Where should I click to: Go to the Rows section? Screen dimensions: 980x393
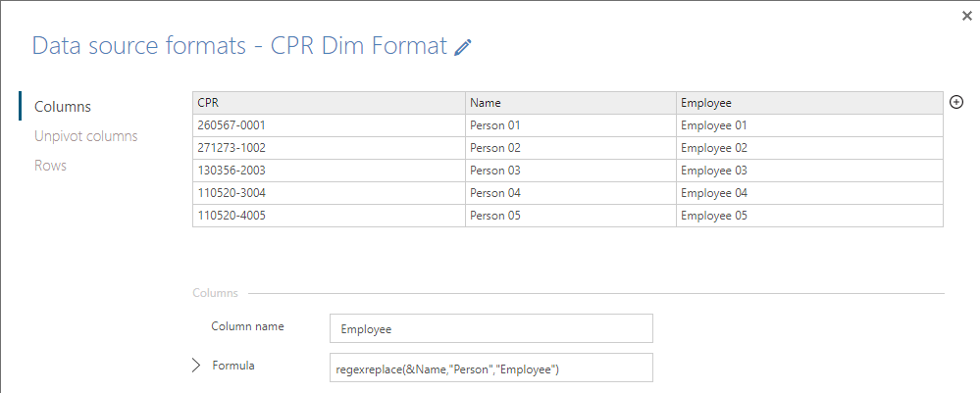[51, 166]
